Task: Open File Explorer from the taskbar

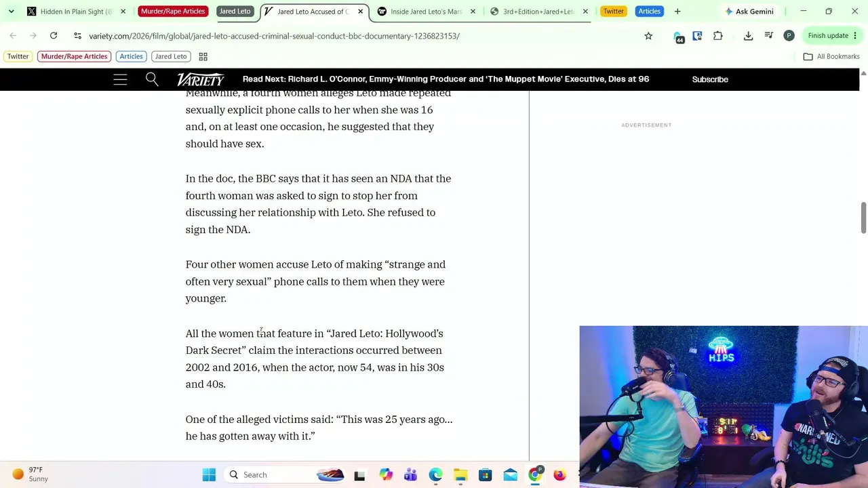Action: click(460, 475)
